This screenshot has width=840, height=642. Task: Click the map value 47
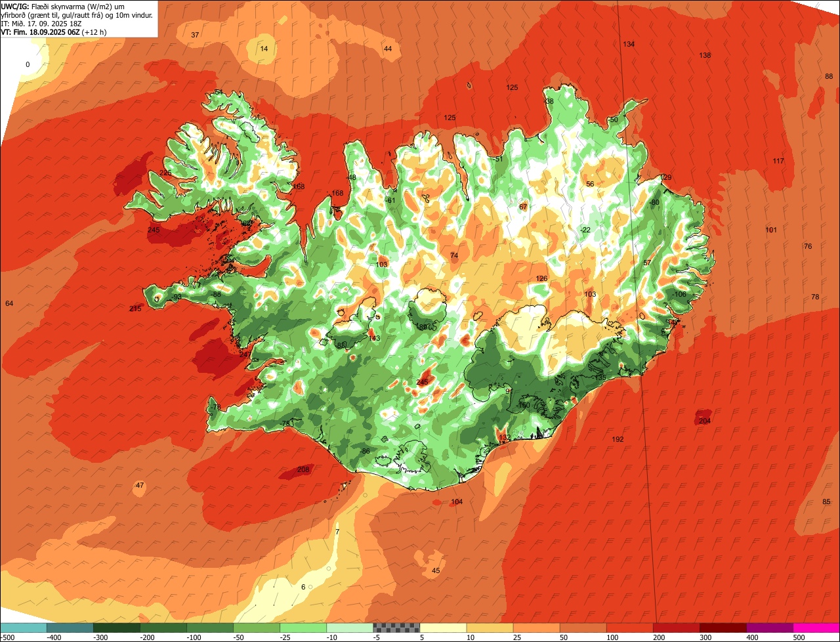click(x=140, y=486)
